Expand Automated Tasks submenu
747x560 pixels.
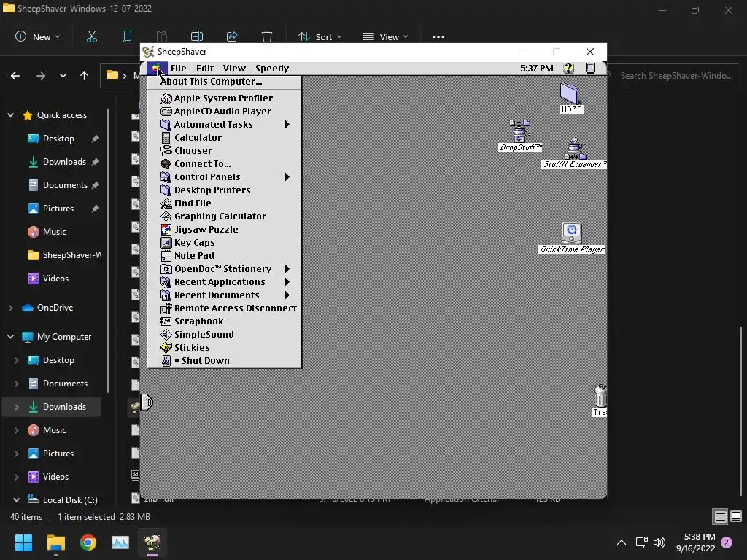tap(287, 124)
